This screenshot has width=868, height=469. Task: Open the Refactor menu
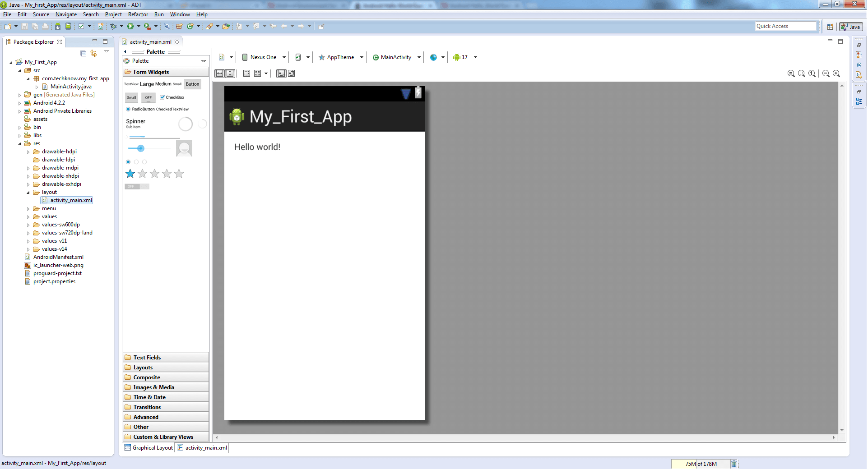[x=138, y=14]
